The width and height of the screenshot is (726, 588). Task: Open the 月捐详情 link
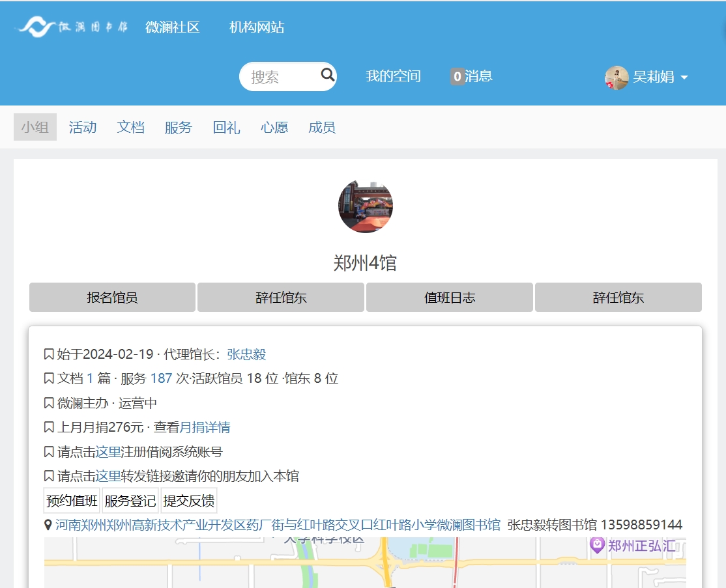(x=205, y=428)
